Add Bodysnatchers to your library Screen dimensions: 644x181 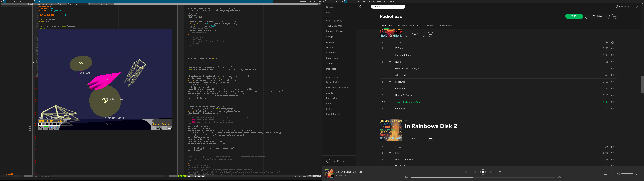click(x=389, y=55)
